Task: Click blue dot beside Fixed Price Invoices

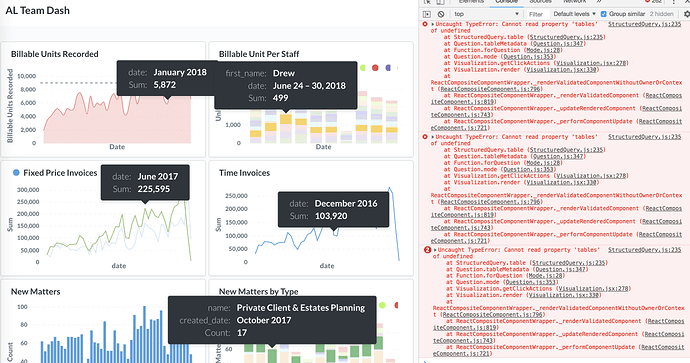Action: [16, 172]
